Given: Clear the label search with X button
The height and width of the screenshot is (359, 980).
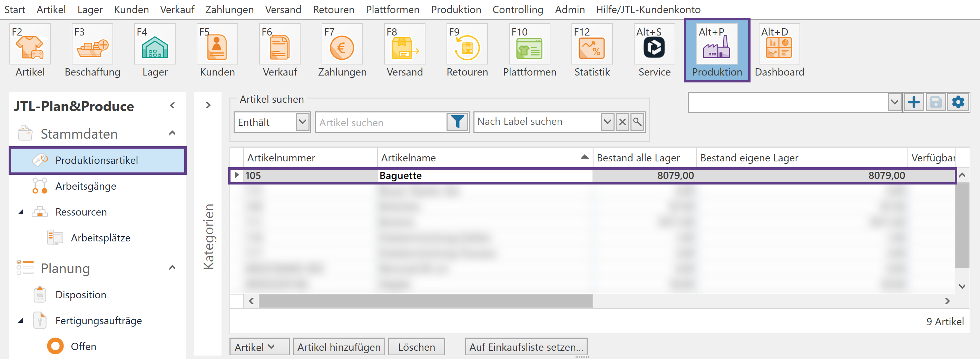Looking at the screenshot, I should click(x=623, y=122).
